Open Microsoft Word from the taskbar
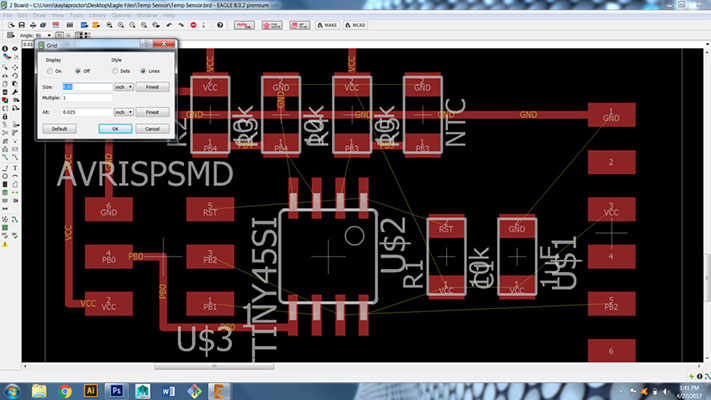Viewport: 711px width, 400px height. click(168, 390)
